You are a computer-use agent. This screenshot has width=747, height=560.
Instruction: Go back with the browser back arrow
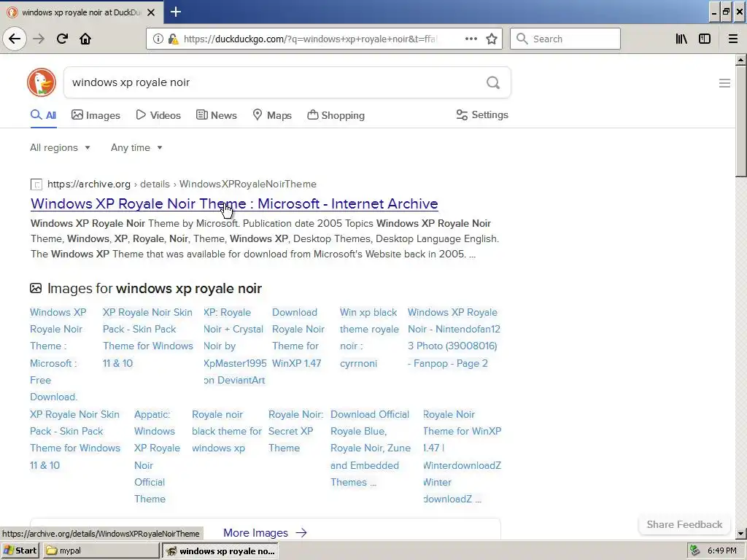(x=15, y=39)
